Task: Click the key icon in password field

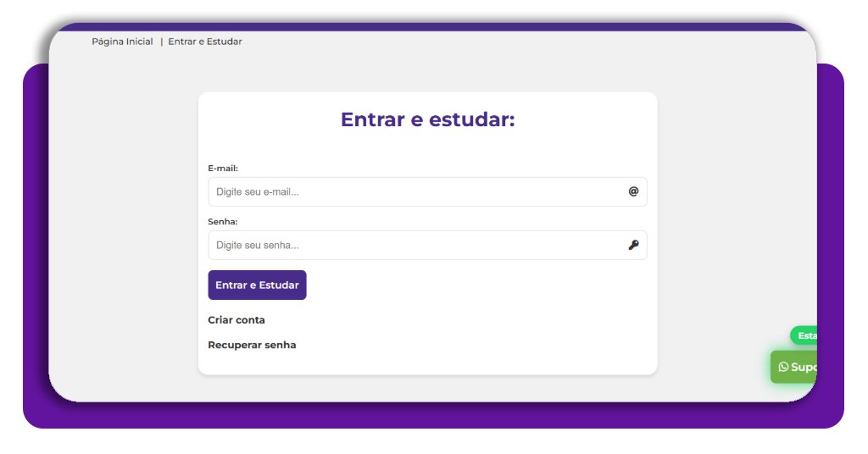Action: (x=633, y=245)
